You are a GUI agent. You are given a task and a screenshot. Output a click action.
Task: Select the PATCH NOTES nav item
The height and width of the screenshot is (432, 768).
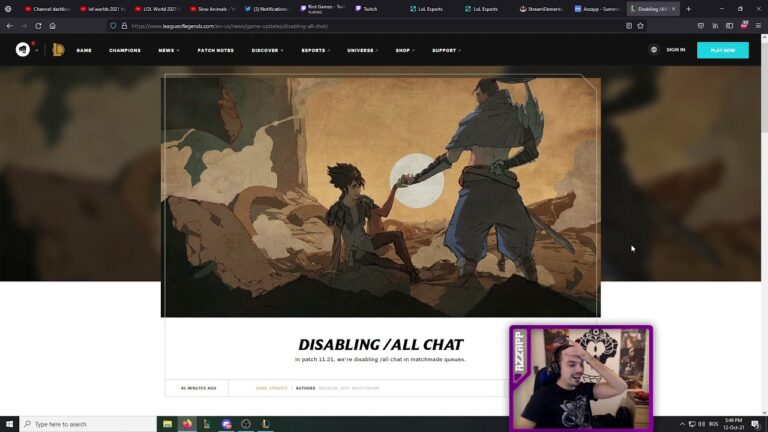pyautogui.click(x=216, y=50)
